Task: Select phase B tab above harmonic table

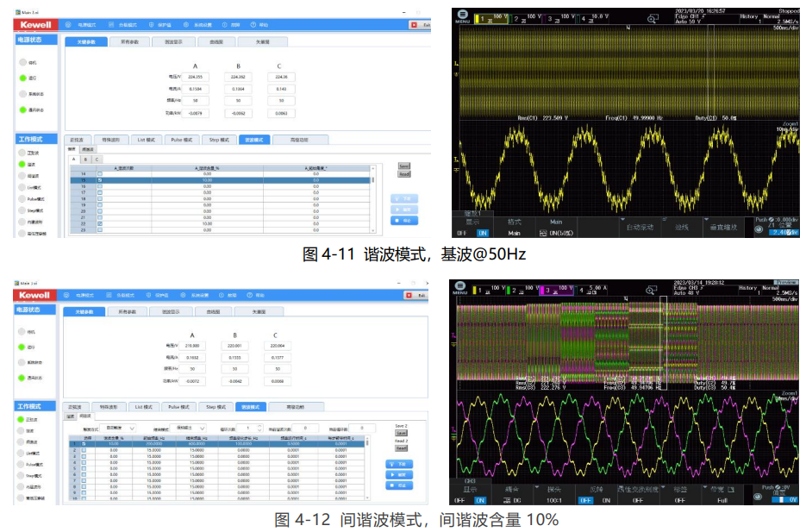Action: [85, 160]
